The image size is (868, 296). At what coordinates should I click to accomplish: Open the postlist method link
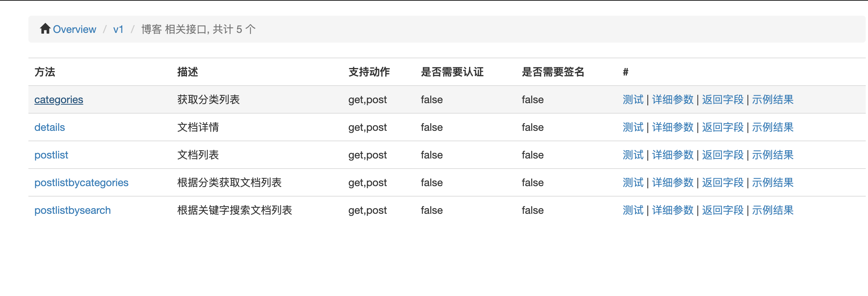[x=51, y=155]
